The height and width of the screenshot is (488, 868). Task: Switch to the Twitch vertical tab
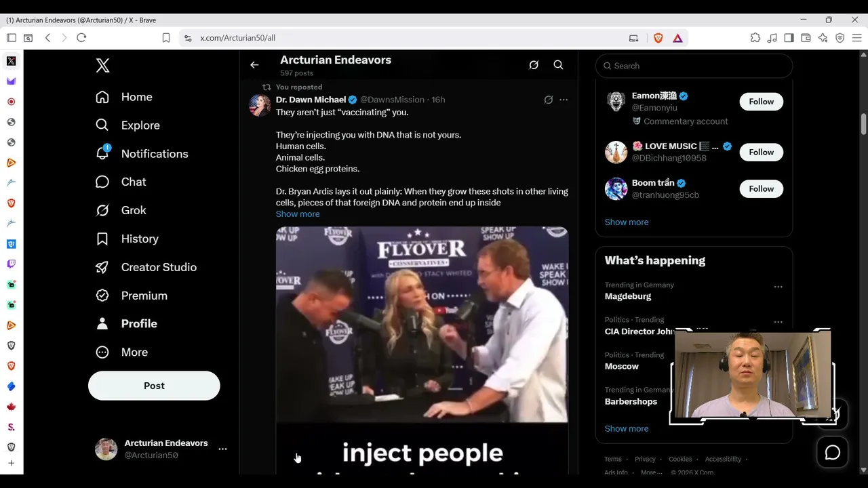click(12, 264)
